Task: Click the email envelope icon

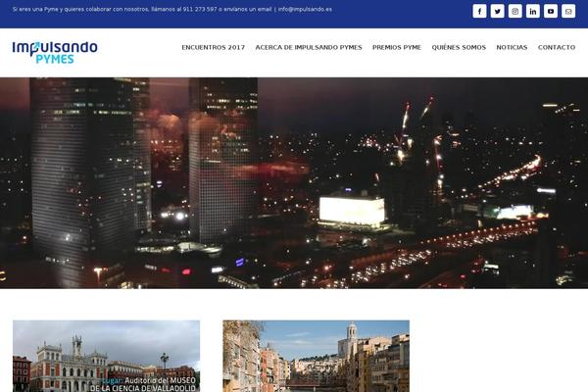Action: click(x=568, y=11)
